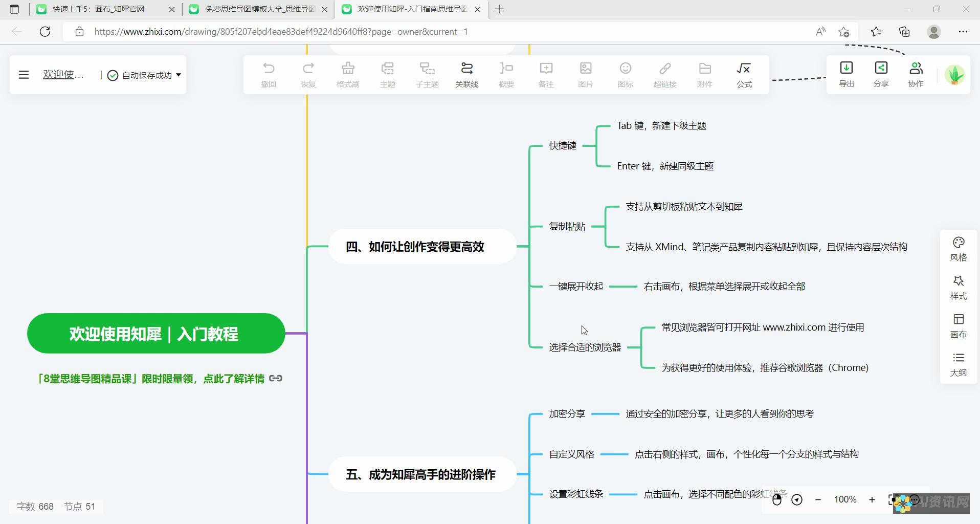Open the 图标 emoji icon picker

(x=625, y=75)
